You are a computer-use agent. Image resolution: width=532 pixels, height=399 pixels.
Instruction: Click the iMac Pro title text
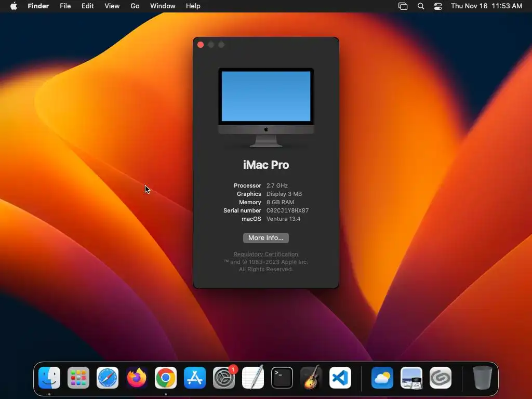tap(266, 165)
